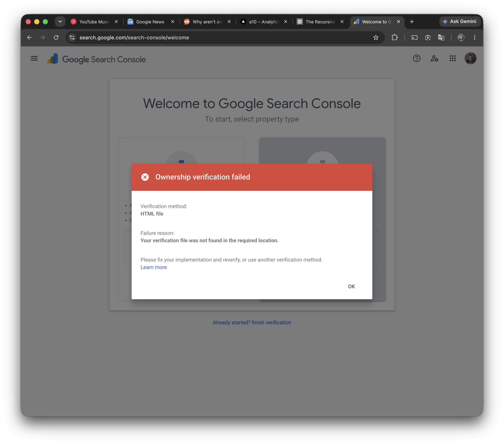Bookmark this page with the star icon
The image size is (504, 444).
click(x=375, y=37)
